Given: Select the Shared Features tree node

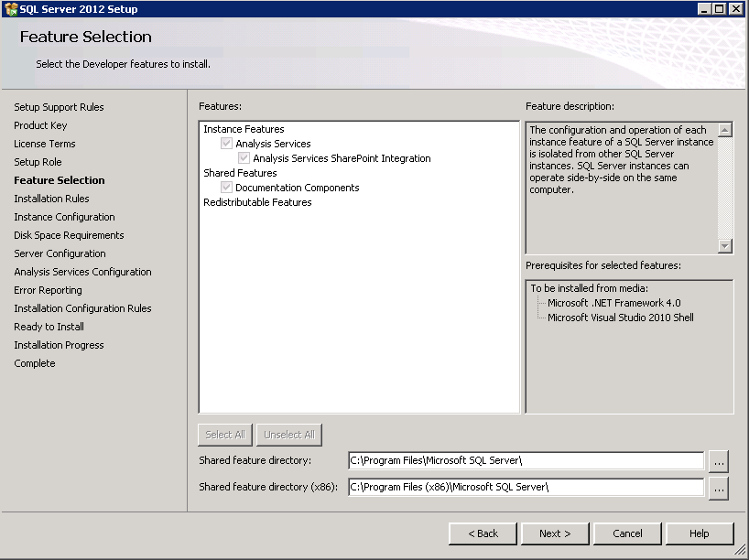Looking at the screenshot, I should click(x=240, y=173).
